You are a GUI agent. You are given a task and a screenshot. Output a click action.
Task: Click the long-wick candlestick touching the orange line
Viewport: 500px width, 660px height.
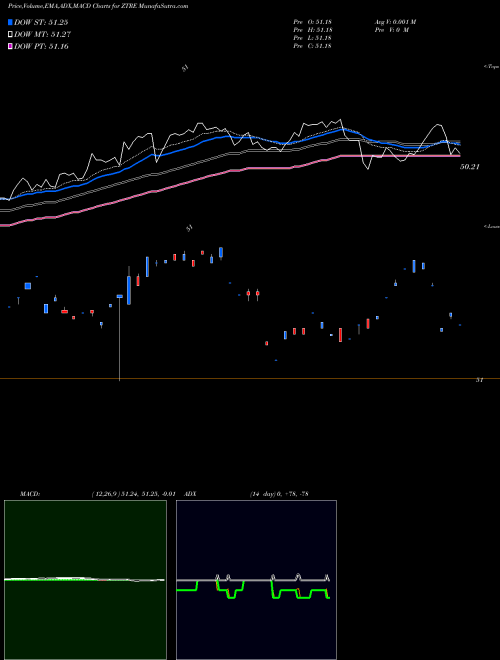(120, 338)
